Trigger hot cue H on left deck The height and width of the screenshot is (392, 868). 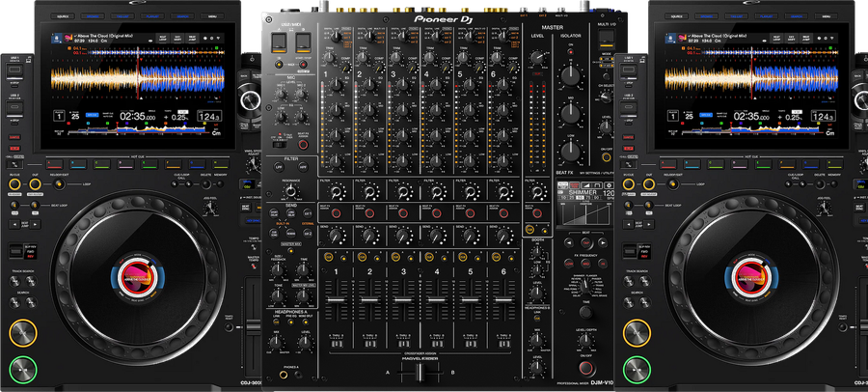pos(221,164)
